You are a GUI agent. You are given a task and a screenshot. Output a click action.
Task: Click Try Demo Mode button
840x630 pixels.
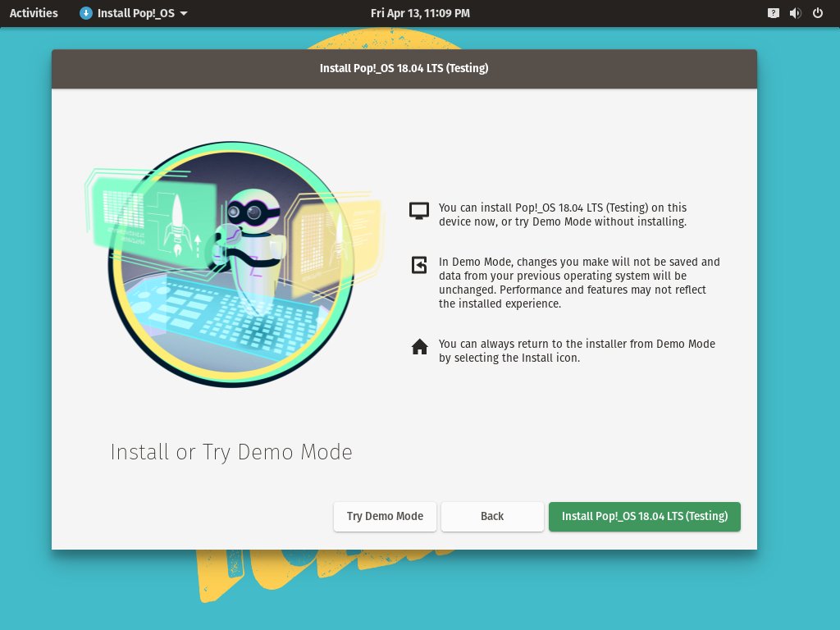(x=385, y=517)
